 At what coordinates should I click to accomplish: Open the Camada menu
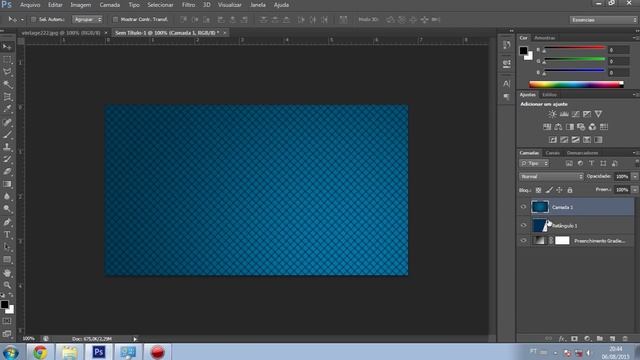pyautogui.click(x=110, y=5)
